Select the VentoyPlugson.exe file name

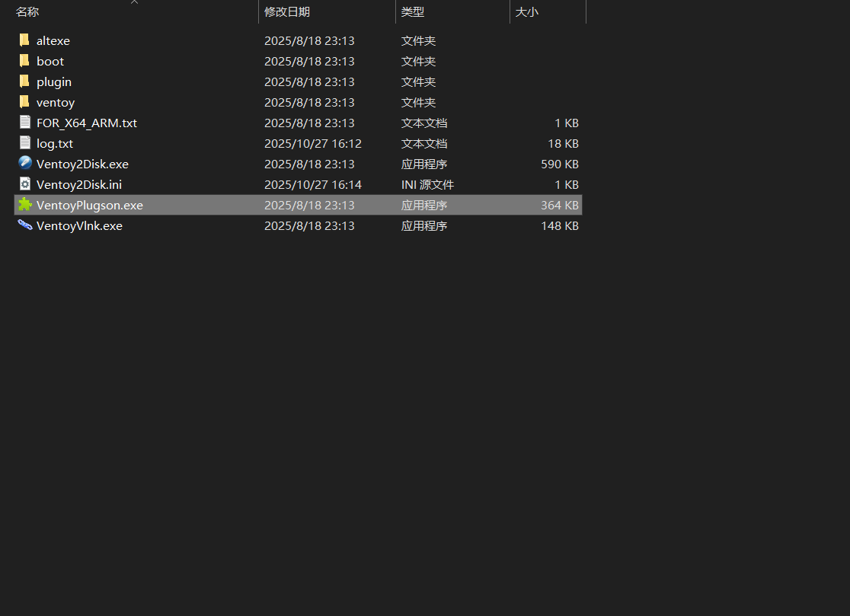click(89, 205)
